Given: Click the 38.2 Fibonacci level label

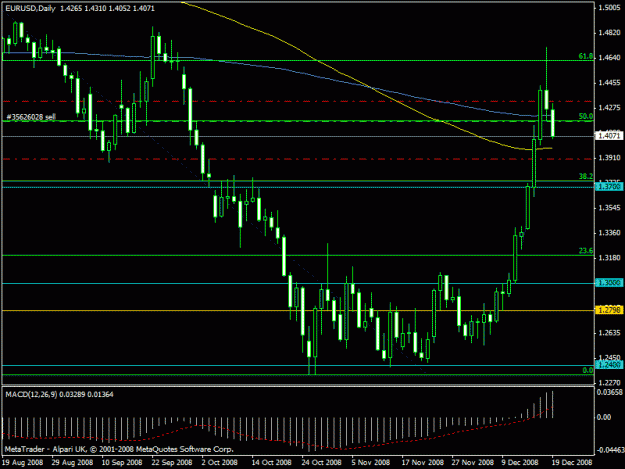Looking at the screenshot, I should pos(586,176).
